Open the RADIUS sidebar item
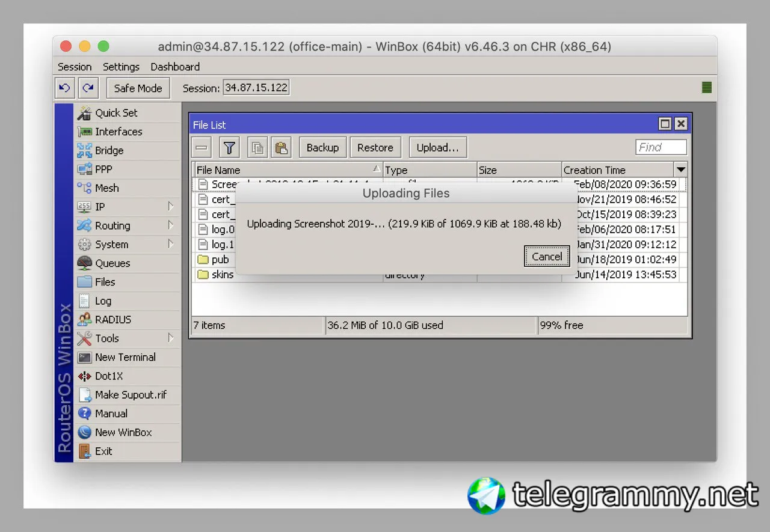Image resolution: width=770 pixels, height=532 pixels. tap(128, 320)
